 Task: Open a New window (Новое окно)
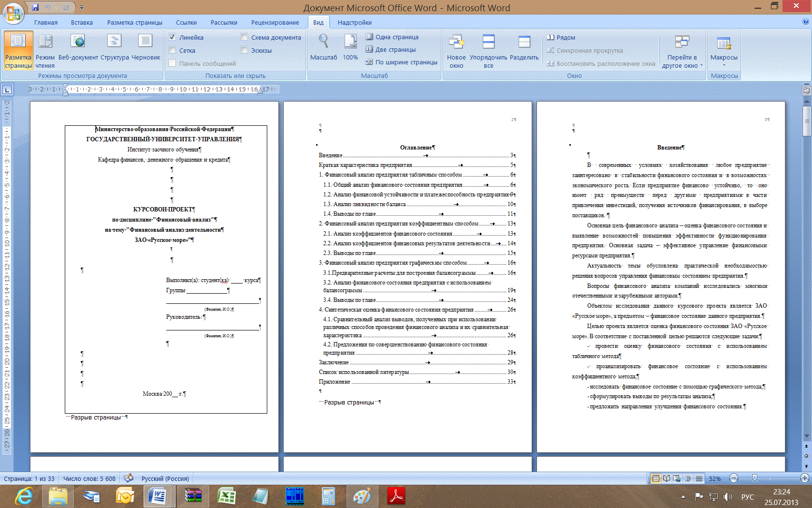pos(456,51)
